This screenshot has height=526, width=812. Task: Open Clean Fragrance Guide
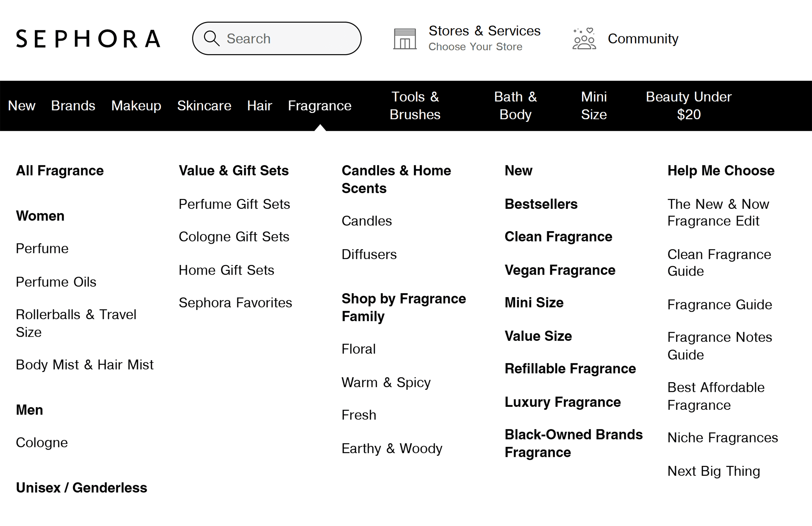(719, 263)
